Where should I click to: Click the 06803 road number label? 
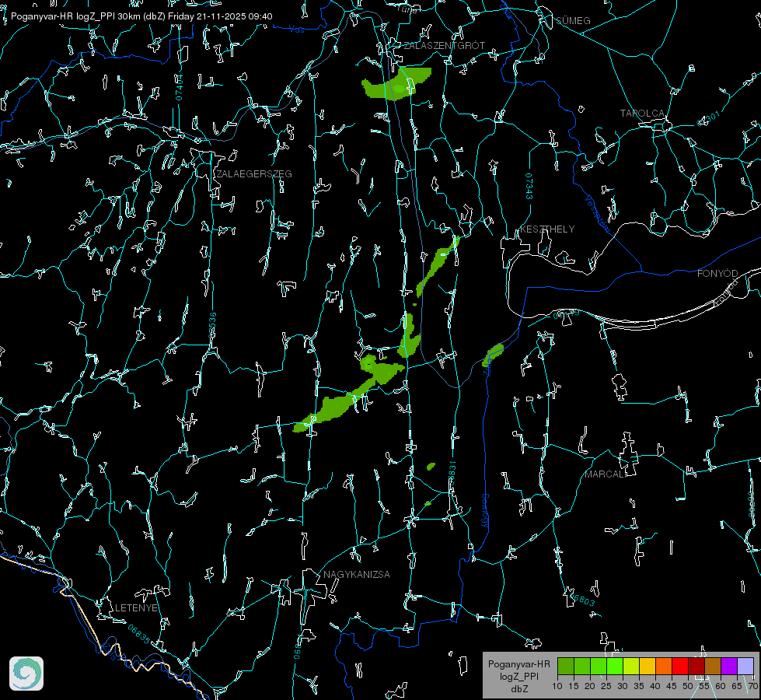point(581,598)
